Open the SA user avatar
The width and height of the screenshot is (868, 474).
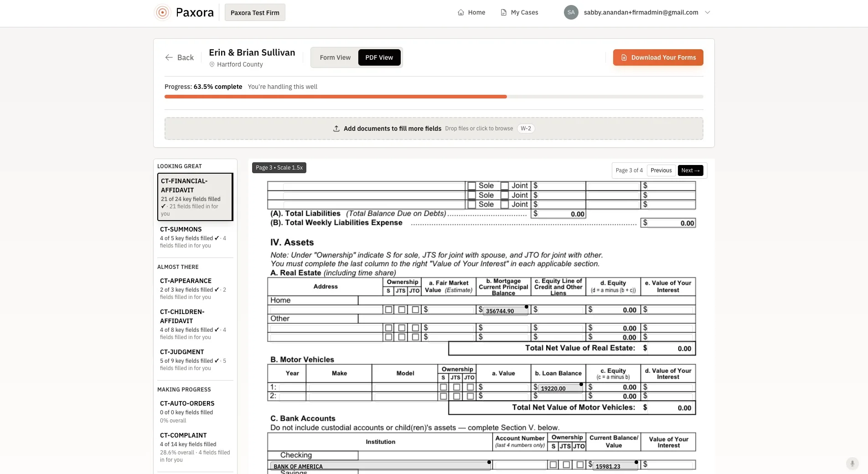click(571, 12)
